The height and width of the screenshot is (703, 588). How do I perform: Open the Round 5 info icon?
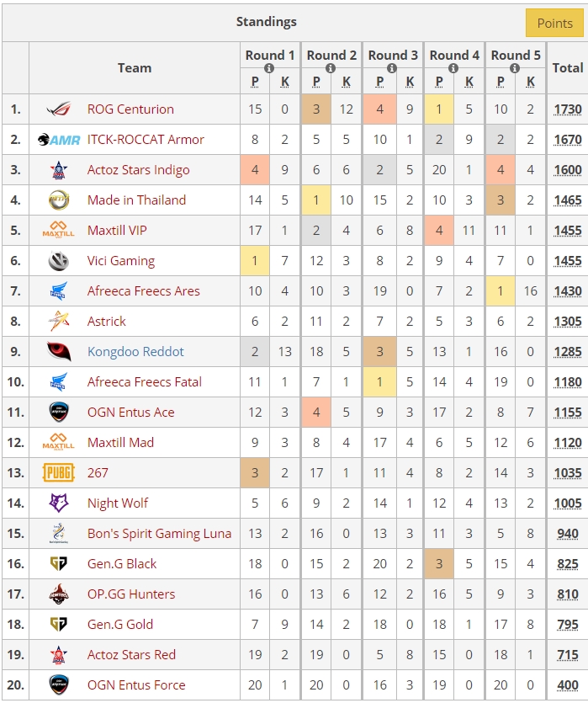tap(515, 68)
